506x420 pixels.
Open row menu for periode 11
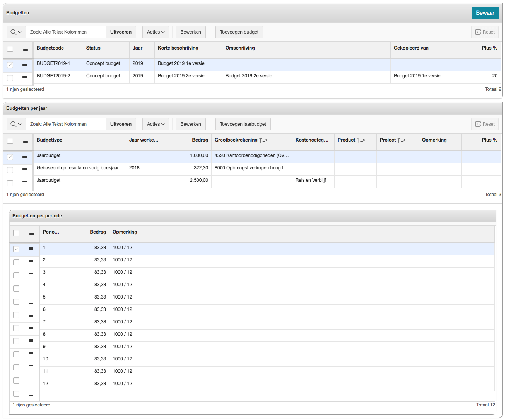pos(31,381)
